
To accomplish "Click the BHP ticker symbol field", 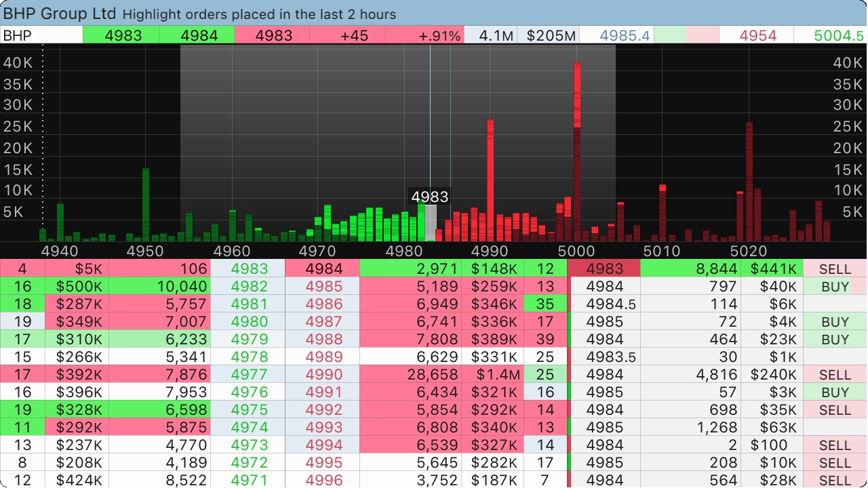I will click(42, 35).
